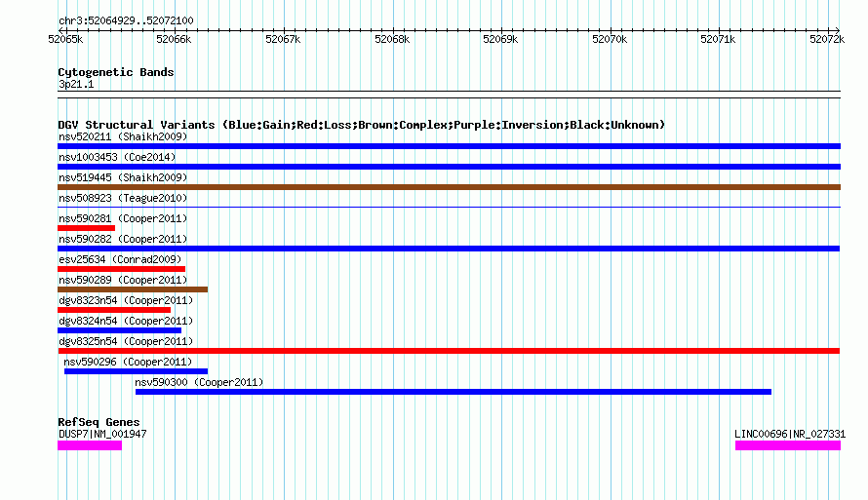Select the blue nsv590296 gain bar

137,371
